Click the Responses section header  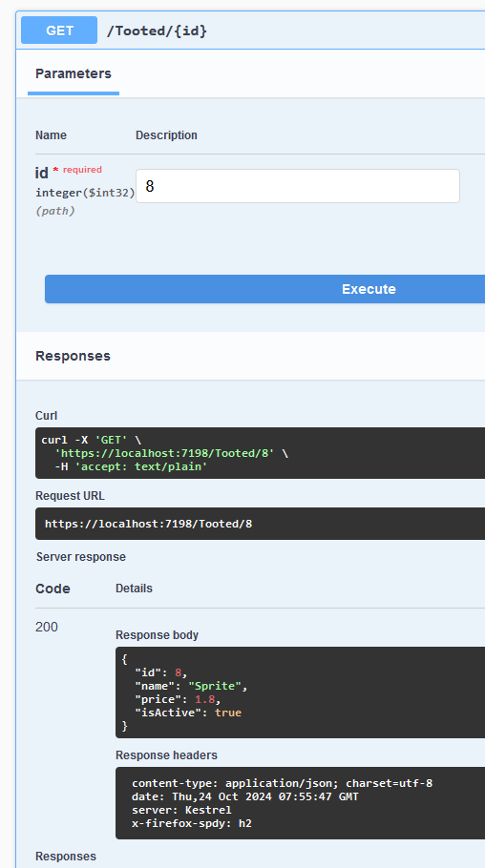[73, 356]
